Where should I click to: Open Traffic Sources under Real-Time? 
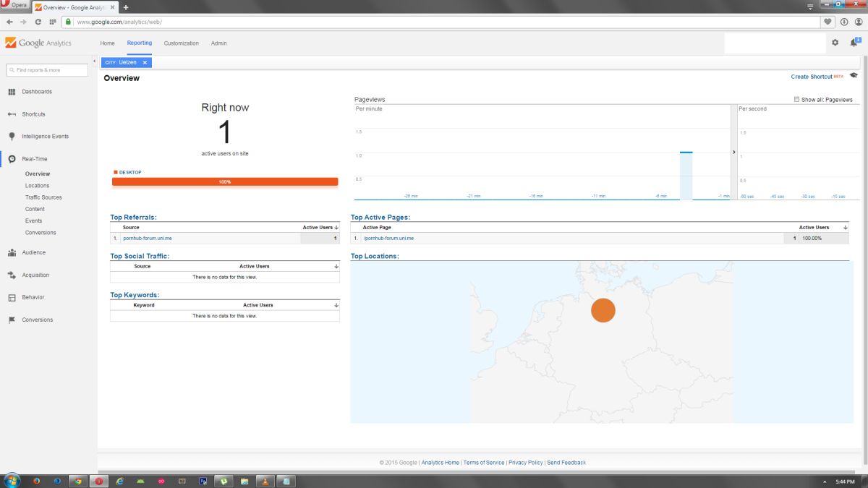[43, 197]
